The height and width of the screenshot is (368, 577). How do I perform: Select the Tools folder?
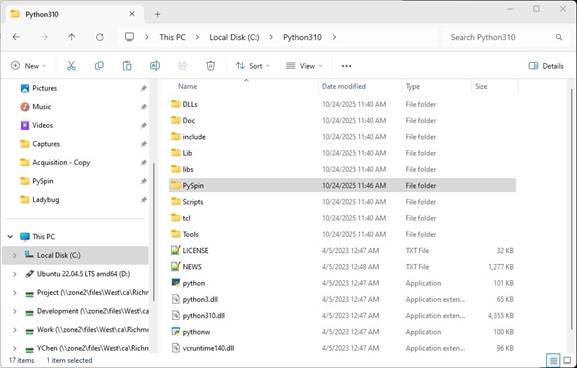[342, 234]
